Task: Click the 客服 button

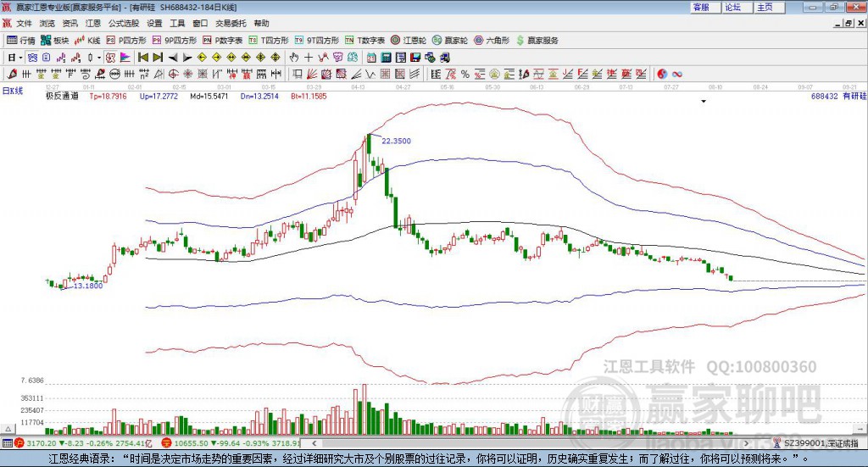Action: [x=704, y=7]
